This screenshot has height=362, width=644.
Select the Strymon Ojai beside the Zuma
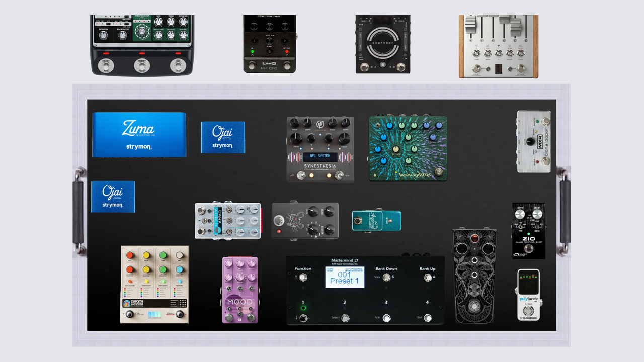pyautogui.click(x=223, y=137)
